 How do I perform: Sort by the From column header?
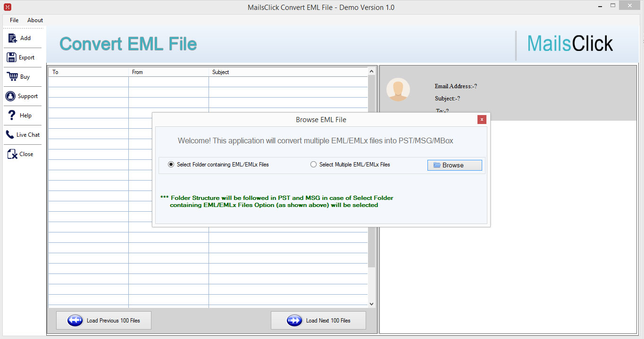click(x=168, y=72)
